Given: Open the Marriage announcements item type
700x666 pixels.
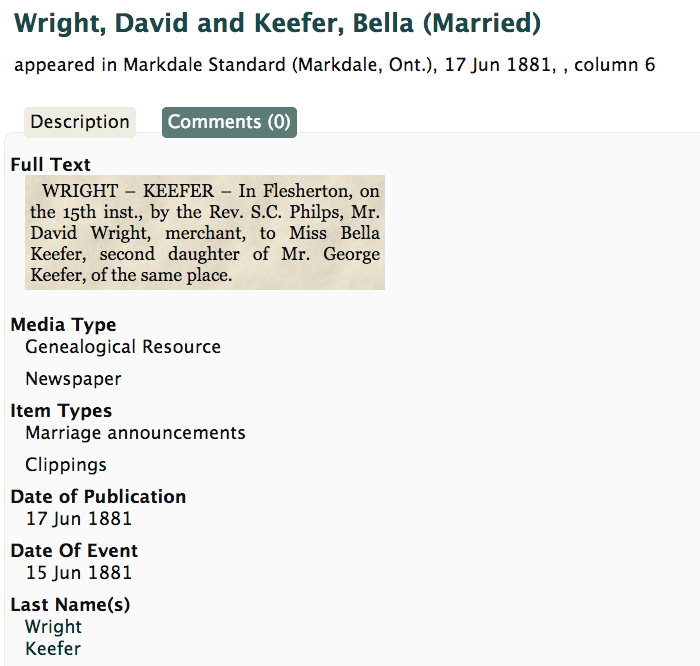Looking at the screenshot, I should (x=135, y=433).
